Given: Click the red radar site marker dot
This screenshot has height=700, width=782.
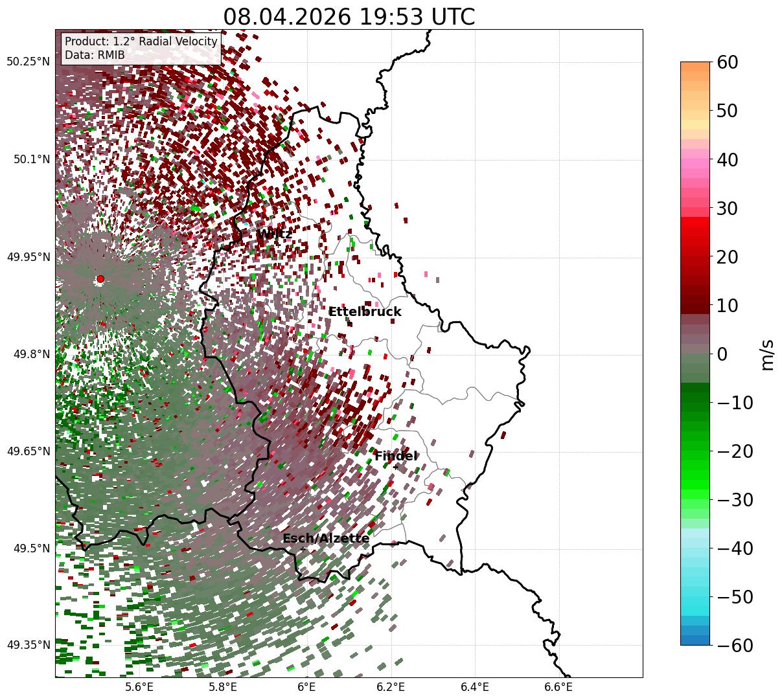Looking at the screenshot, I should 100,279.
